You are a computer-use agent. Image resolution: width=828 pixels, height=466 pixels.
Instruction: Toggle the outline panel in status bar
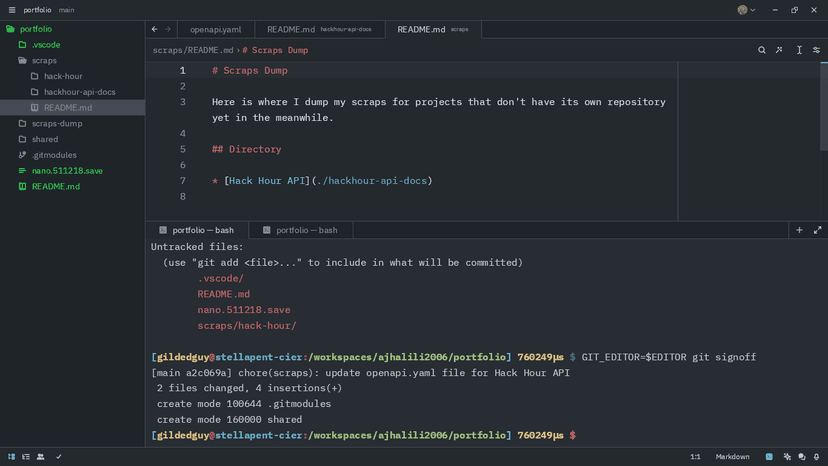tap(26, 457)
